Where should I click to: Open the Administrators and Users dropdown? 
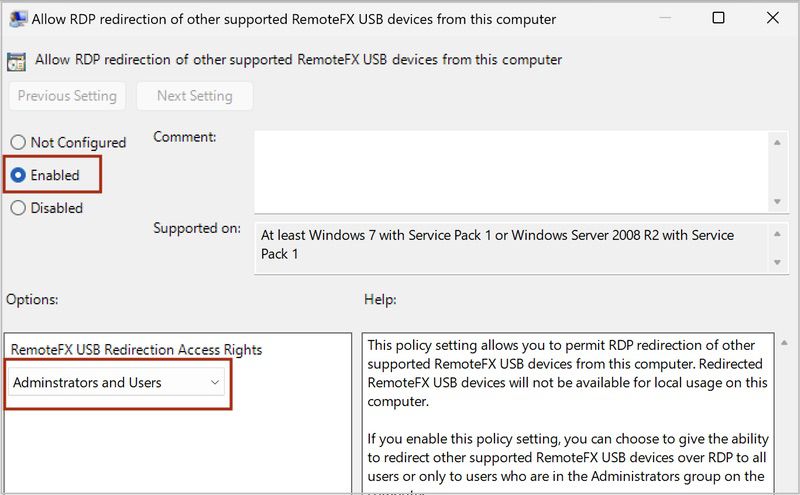(116, 382)
